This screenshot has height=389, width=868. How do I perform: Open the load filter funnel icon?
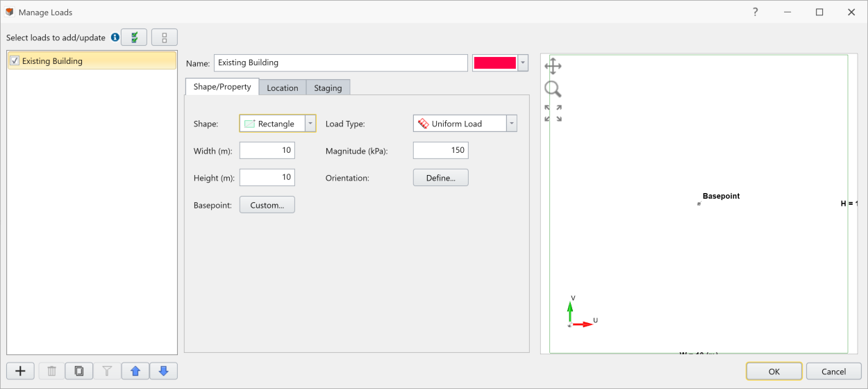tap(107, 371)
